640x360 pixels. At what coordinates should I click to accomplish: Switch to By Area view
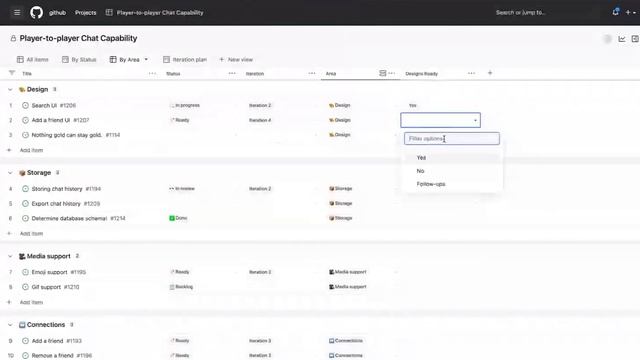124,60
